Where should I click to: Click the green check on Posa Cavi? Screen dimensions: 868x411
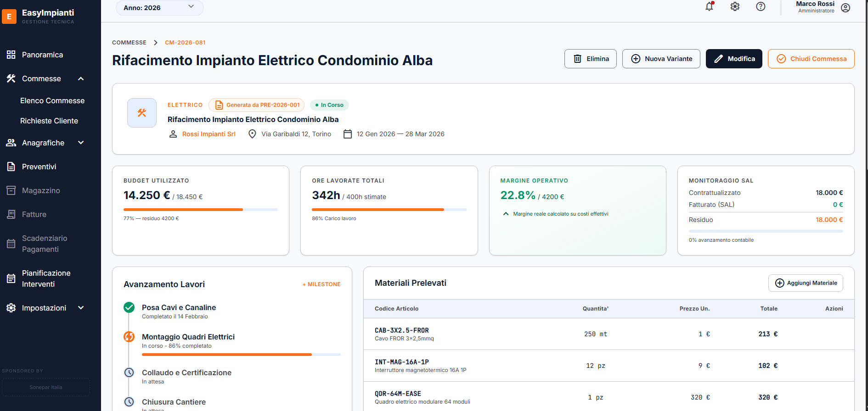[129, 307]
